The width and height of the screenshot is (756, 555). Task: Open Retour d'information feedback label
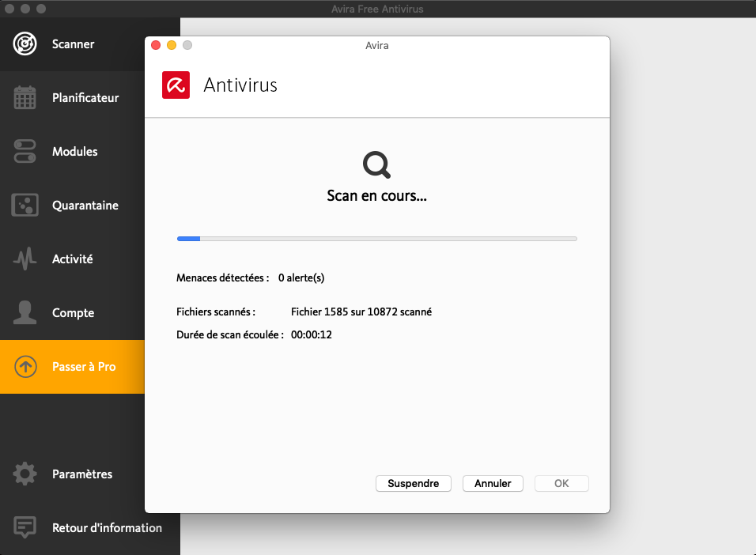pyautogui.click(x=107, y=527)
